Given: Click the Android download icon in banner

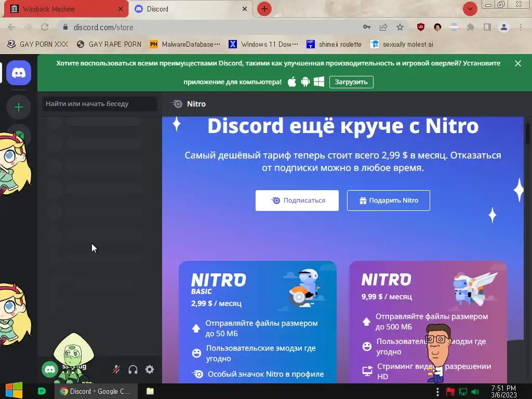Looking at the screenshot, I should [x=305, y=82].
